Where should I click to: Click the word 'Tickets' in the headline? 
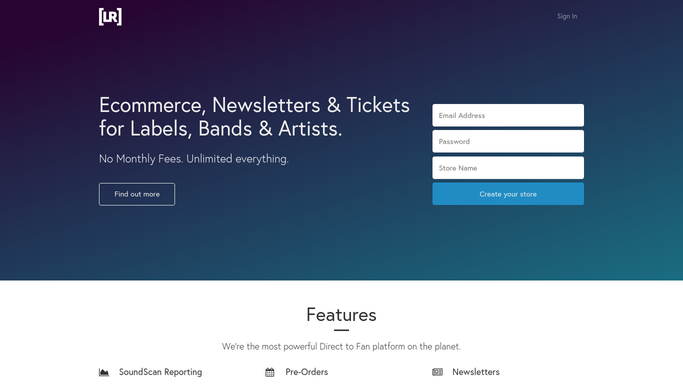point(378,105)
